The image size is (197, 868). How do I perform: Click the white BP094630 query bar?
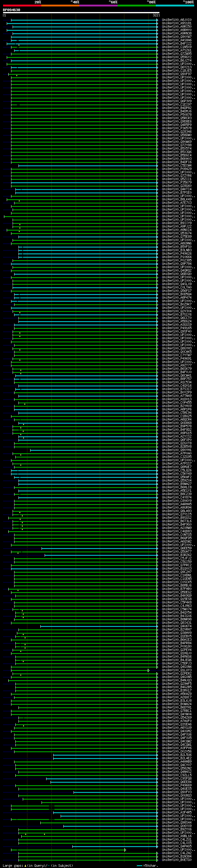[81, 12]
